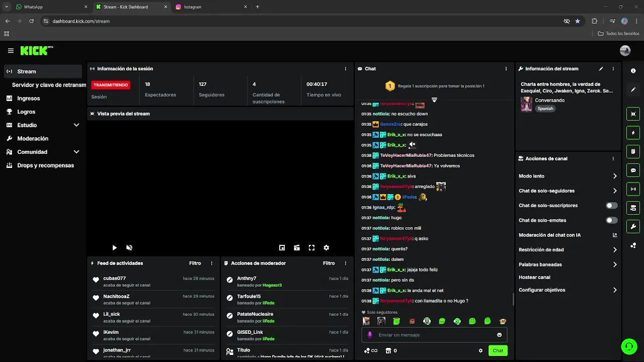Click the Conversando category thumbnail

526,104
